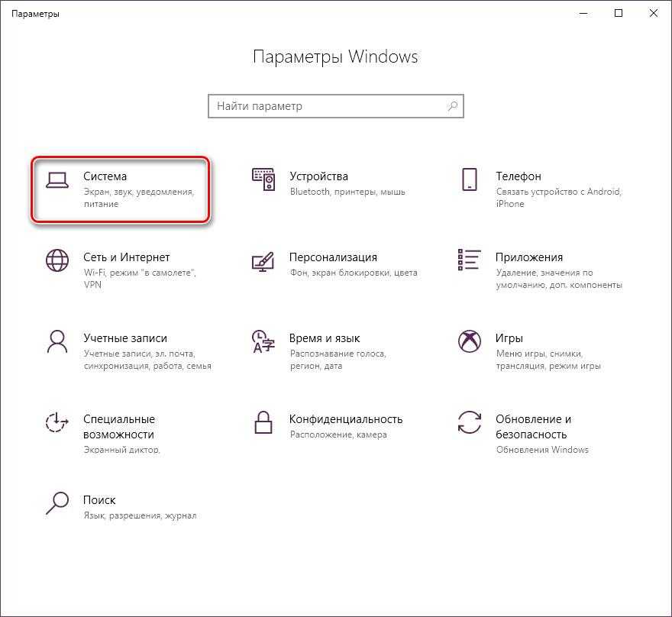
Task: Open Устройства via keyboard-speaker icon
Action: (263, 180)
